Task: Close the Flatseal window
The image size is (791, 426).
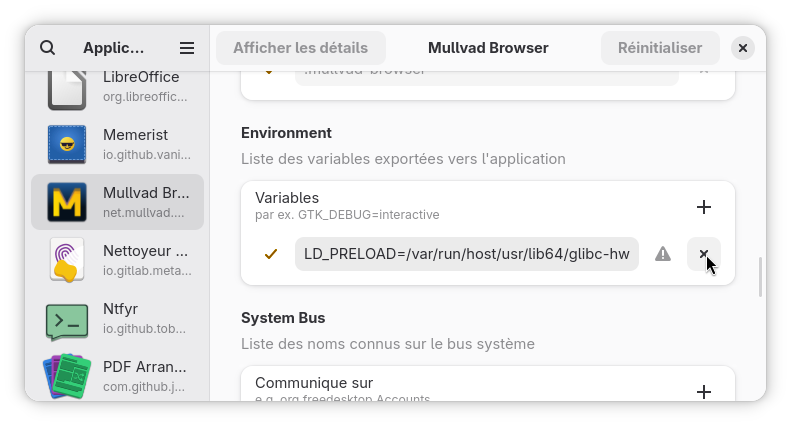Action: (x=743, y=48)
